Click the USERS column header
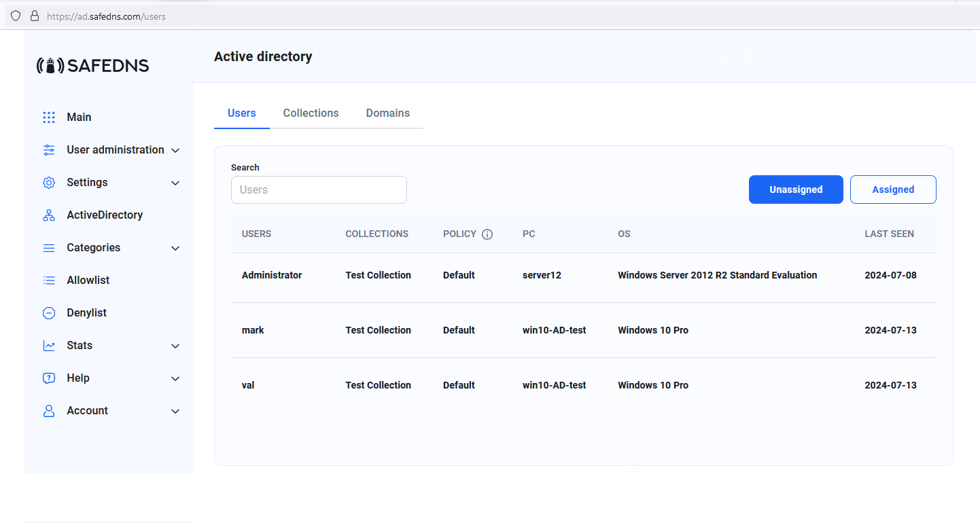980x523 pixels. tap(256, 234)
